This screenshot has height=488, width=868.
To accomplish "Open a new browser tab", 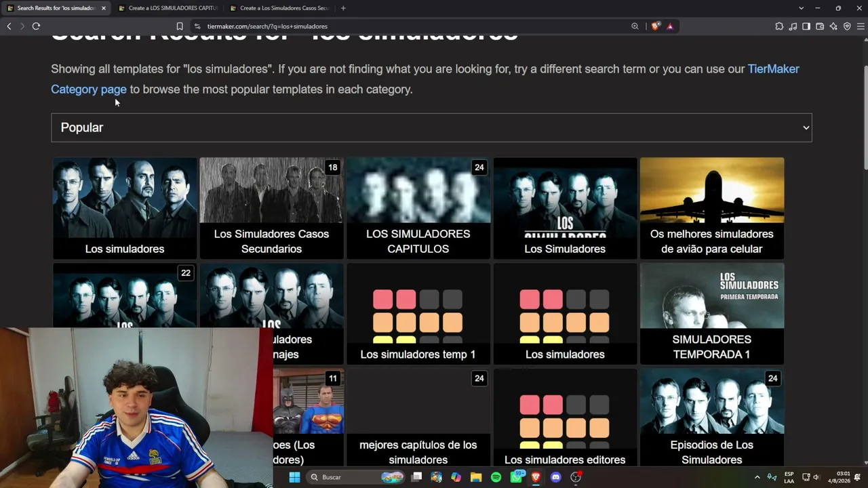I will click(343, 8).
